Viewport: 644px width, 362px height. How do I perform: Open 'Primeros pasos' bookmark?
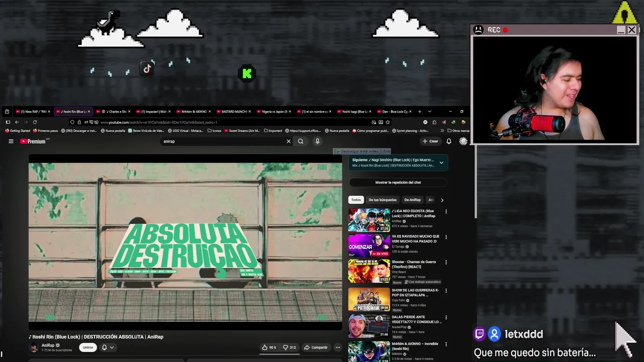pyautogui.click(x=45, y=131)
